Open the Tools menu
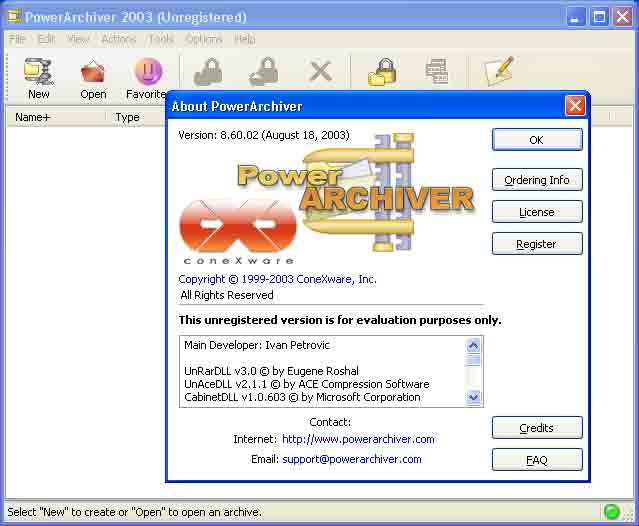The width and height of the screenshot is (639, 526). pos(161,39)
